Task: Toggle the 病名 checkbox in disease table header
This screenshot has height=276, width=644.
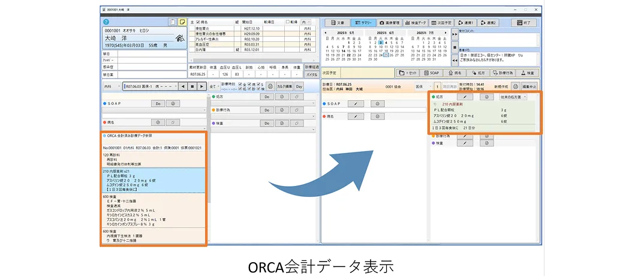Action: [198, 22]
